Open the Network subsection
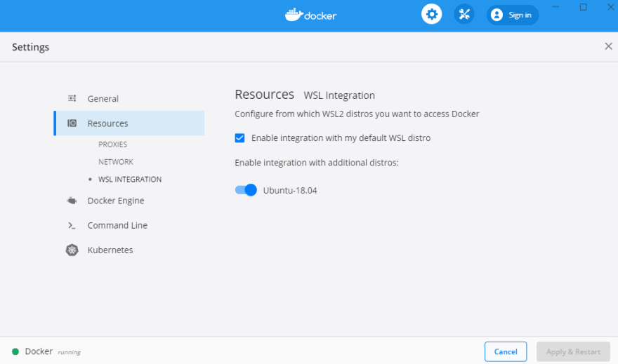This screenshot has width=618, height=364. (116, 162)
